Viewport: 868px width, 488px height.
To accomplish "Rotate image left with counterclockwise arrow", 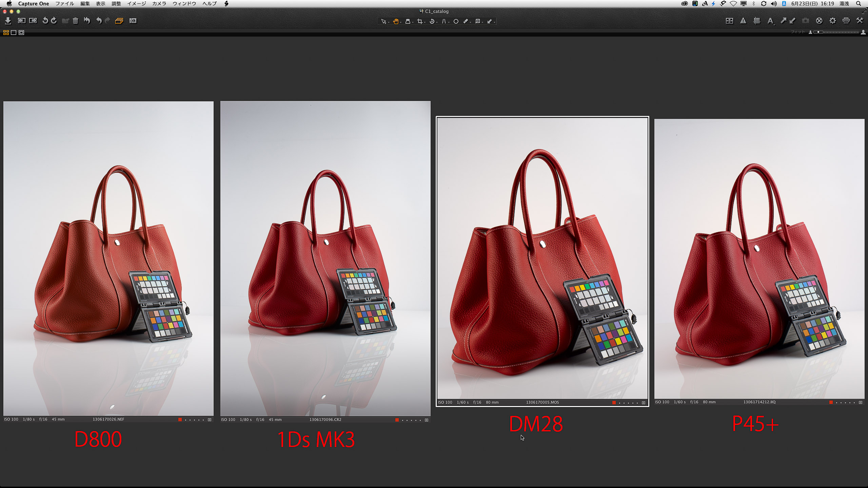I will [45, 21].
